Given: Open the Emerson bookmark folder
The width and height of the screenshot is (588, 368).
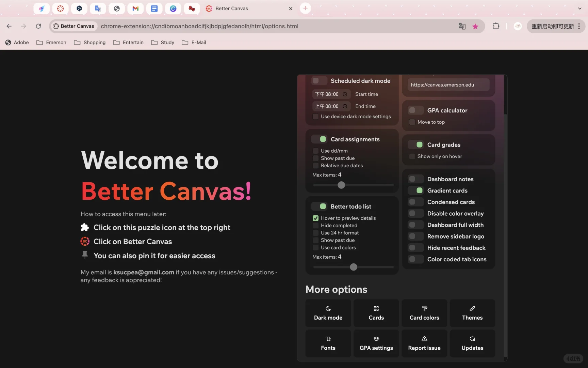Looking at the screenshot, I should pos(51,43).
